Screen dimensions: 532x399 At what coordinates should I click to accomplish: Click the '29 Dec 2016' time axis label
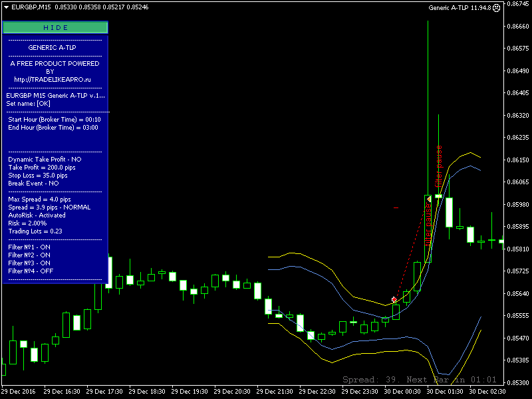[19, 392]
